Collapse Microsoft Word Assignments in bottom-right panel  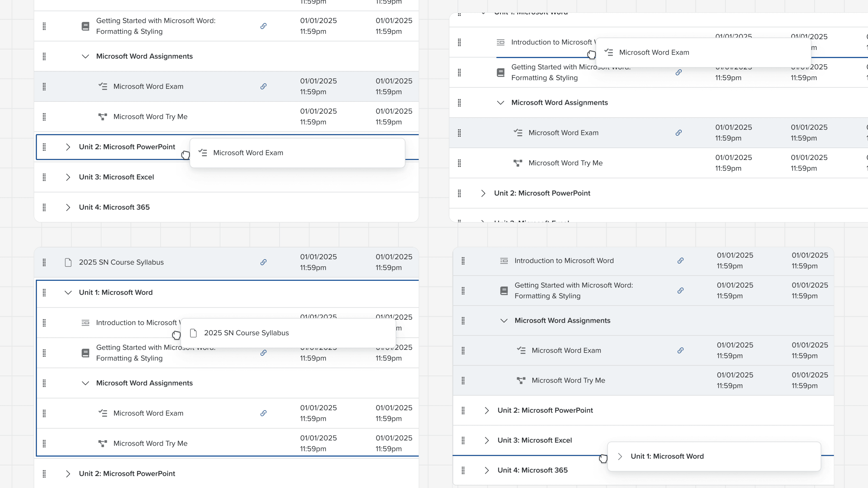click(x=504, y=321)
